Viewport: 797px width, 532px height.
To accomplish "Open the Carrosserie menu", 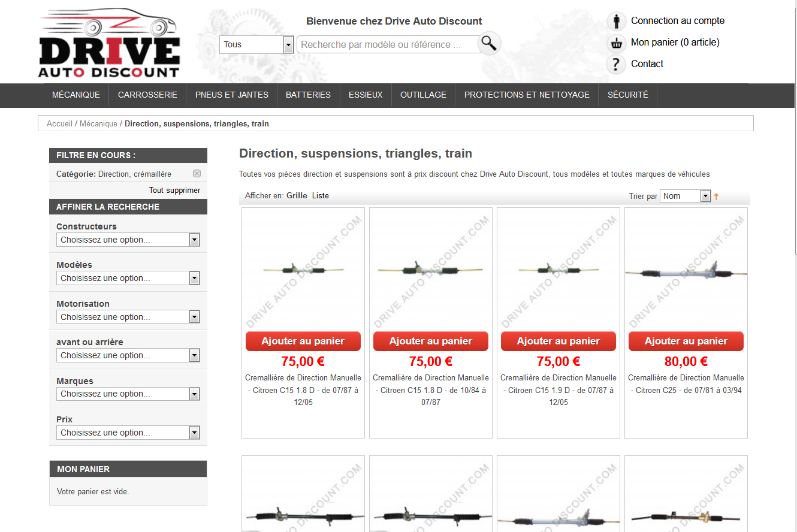I will pyautogui.click(x=147, y=95).
